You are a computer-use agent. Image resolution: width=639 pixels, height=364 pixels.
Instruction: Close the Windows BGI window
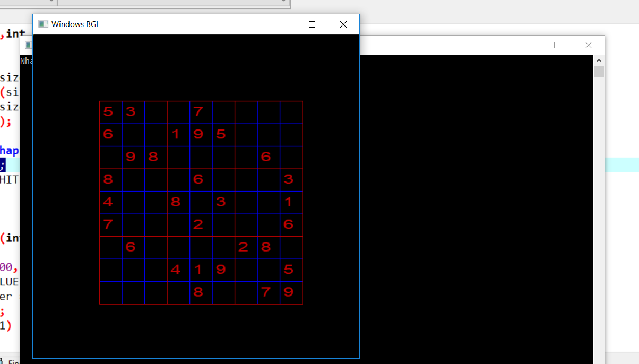pyautogui.click(x=343, y=24)
